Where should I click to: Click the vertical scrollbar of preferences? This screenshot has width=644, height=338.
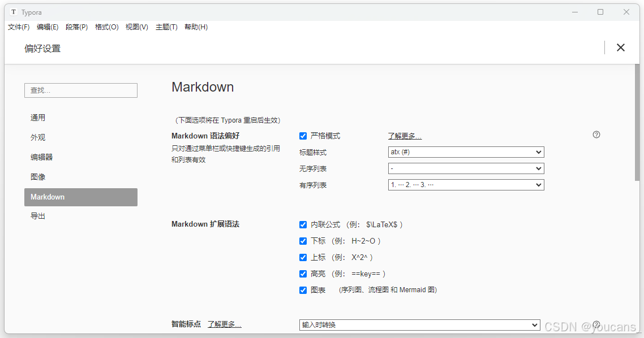(637, 122)
